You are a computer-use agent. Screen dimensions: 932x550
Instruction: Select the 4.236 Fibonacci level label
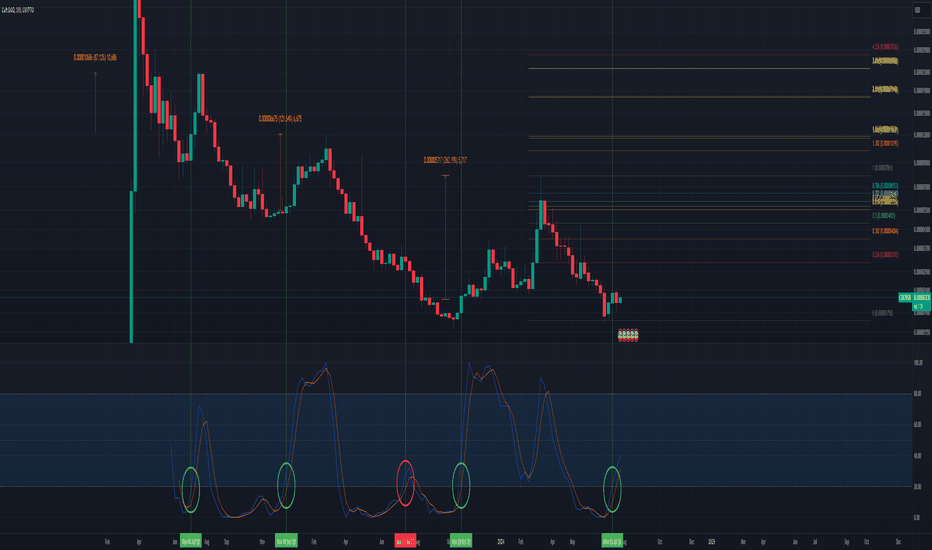[x=884, y=46]
